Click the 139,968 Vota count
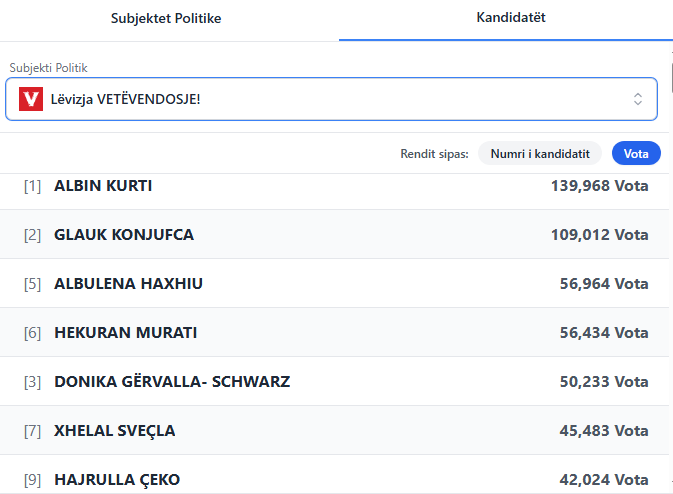This screenshot has height=494, width=673. [x=599, y=185]
